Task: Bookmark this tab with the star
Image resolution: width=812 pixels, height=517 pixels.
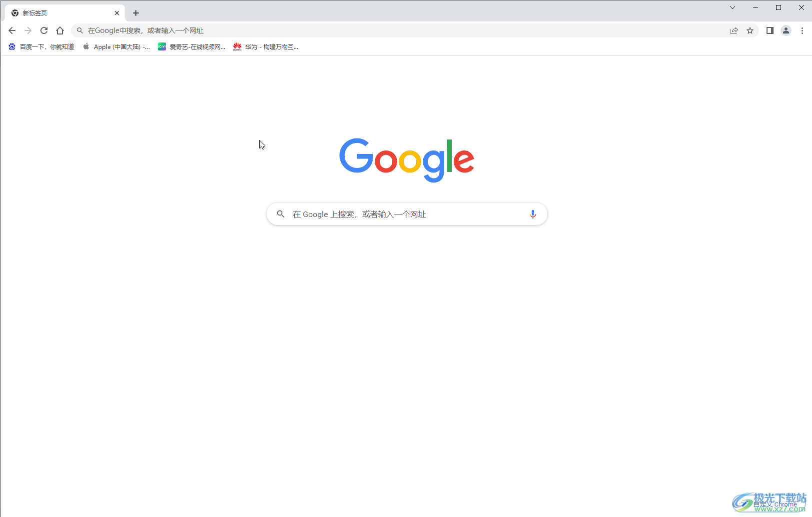Action: pos(750,30)
